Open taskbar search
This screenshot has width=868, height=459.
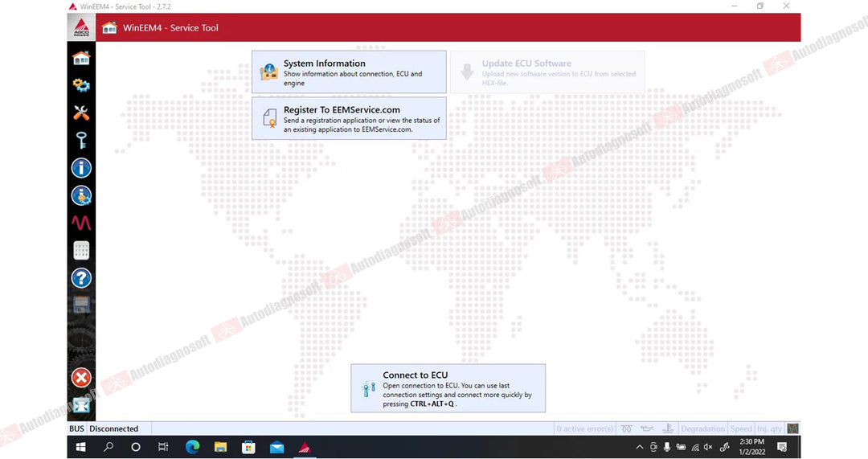click(x=108, y=447)
